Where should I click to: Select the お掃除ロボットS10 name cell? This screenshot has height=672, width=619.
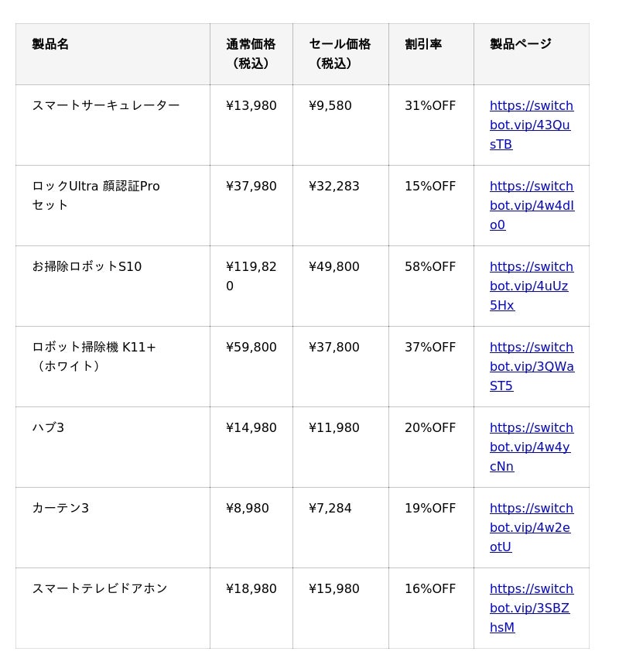pyautogui.click(x=113, y=286)
